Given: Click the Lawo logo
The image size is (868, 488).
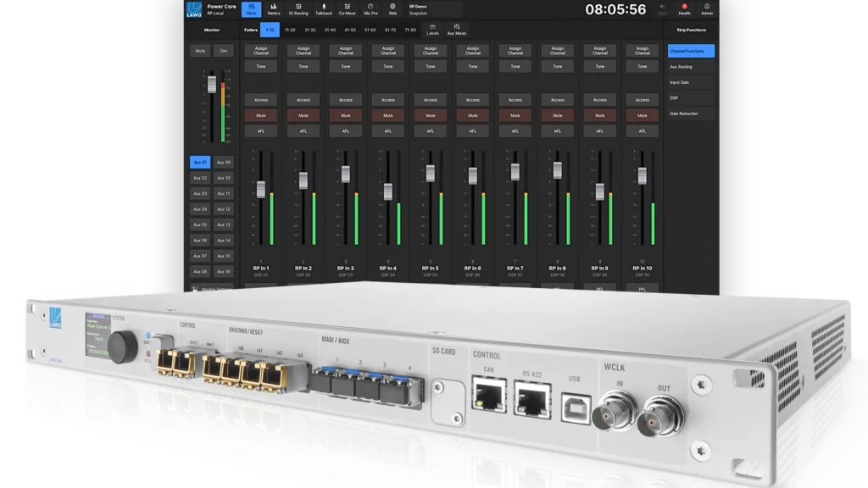Looking at the screenshot, I should [x=194, y=8].
